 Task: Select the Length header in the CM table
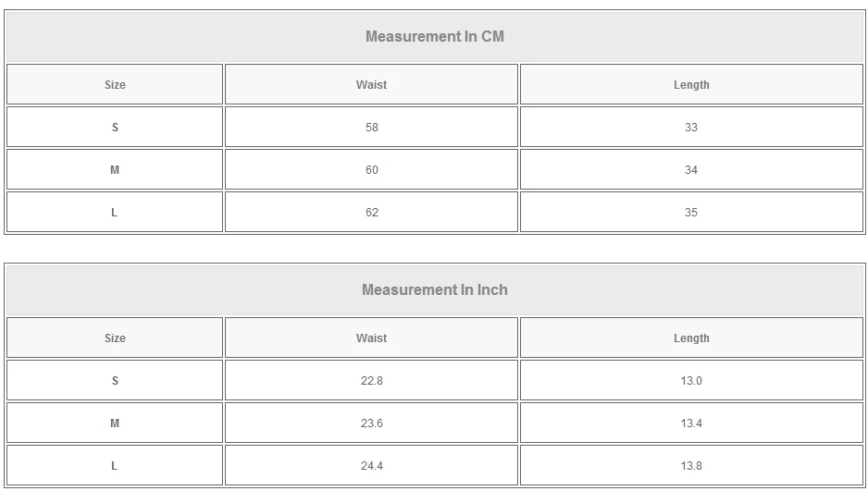click(691, 85)
